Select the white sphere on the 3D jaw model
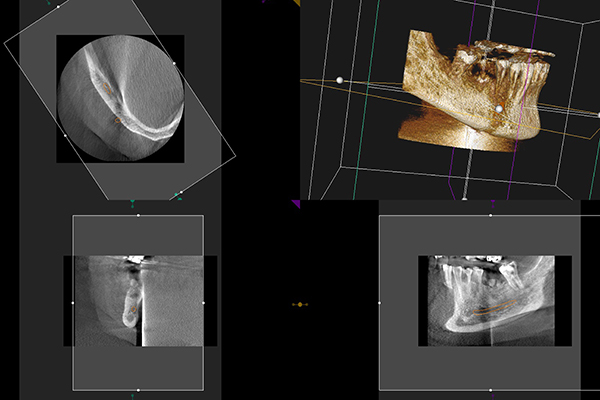The height and width of the screenshot is (400, 600). point(498,109)
